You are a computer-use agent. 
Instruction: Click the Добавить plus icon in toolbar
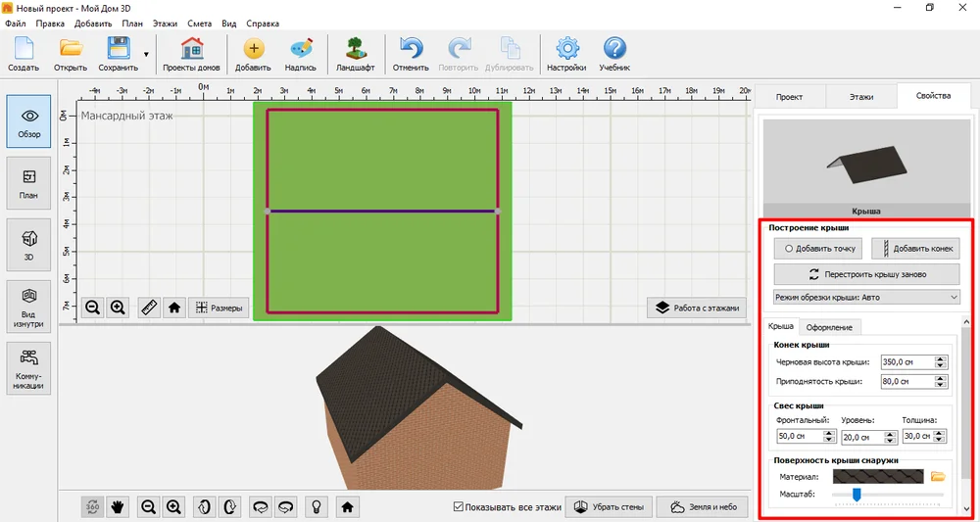pyautogui.click(x=253, y=54)
